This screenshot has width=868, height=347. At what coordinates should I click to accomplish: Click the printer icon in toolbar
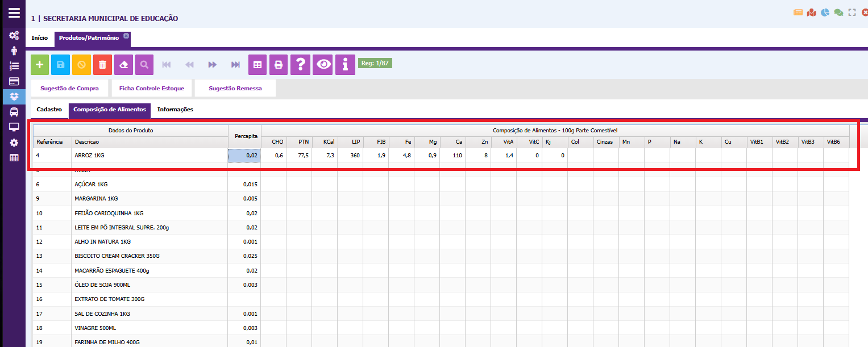(279, 65)
